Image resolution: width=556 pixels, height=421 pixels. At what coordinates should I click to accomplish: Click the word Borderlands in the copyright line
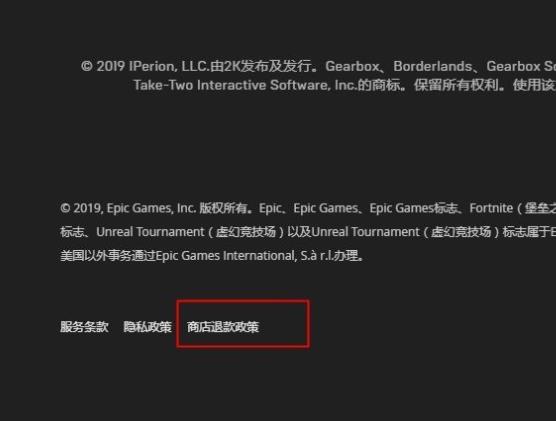pos(433,66)
